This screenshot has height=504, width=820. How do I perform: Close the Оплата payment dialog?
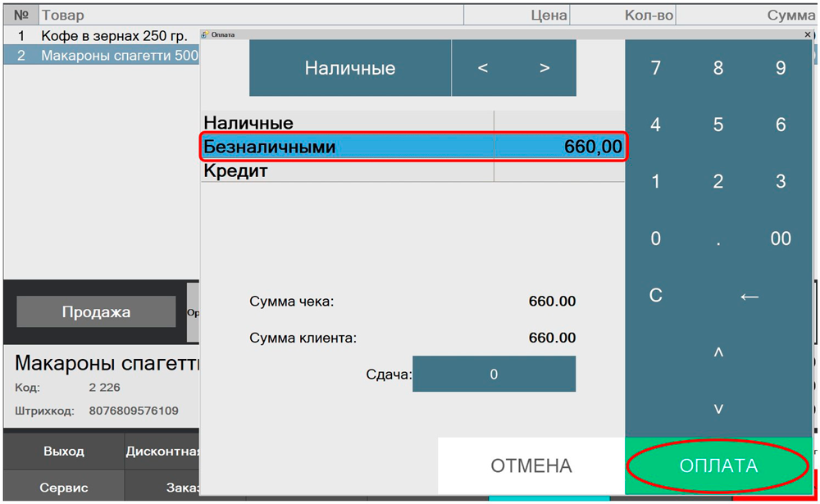click(808, 34)
